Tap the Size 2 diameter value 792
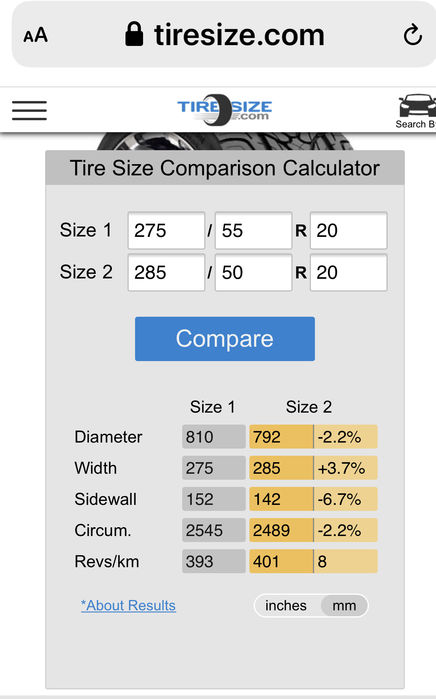436x699 pixels. point(281,436)
